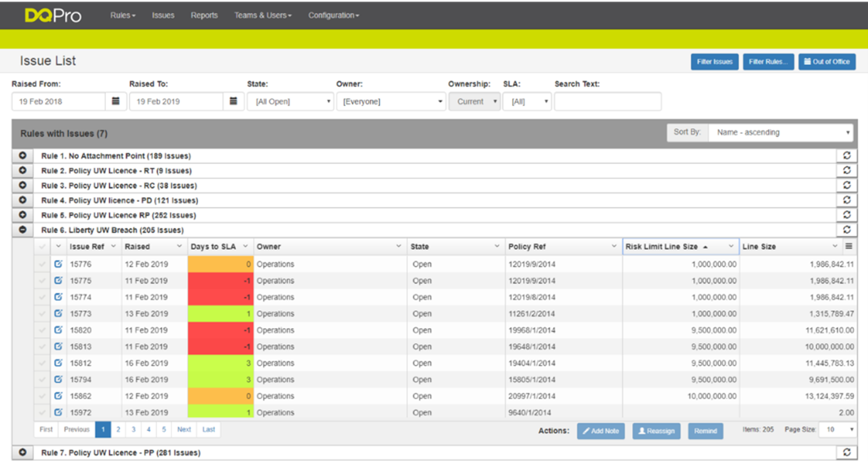
Task: Click the Add Note action button
Action: (x=601, y=431)
